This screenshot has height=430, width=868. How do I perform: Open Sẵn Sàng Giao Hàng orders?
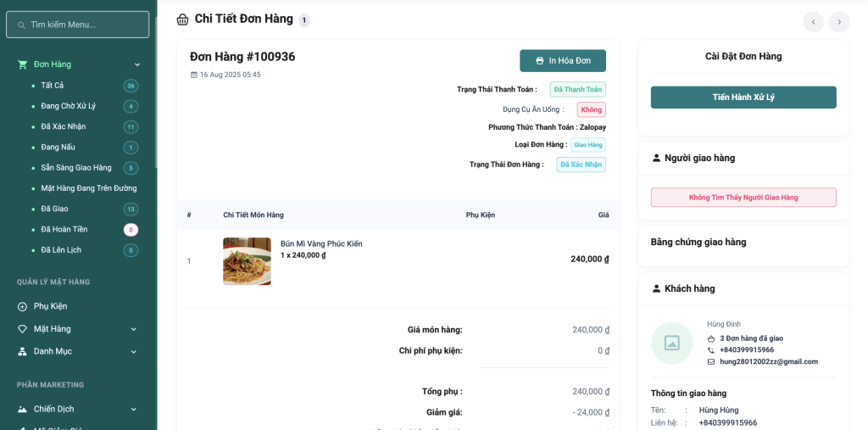click(76, 167)
